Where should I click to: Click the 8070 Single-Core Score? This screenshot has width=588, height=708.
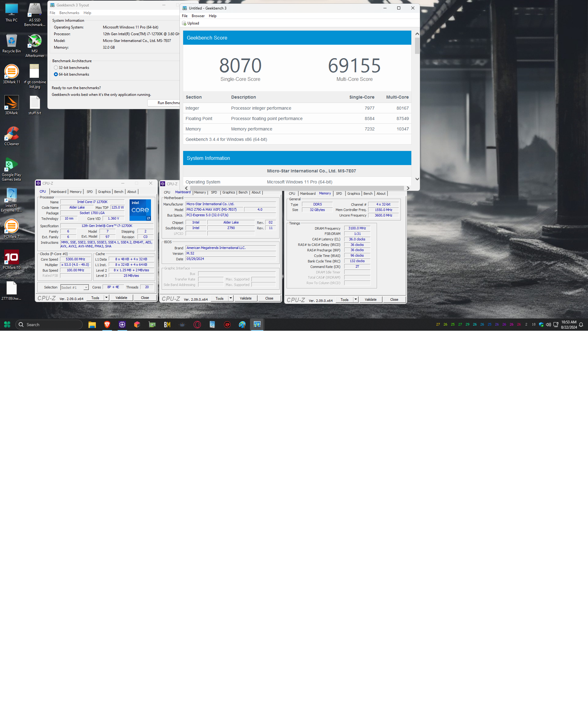point(240,66)
